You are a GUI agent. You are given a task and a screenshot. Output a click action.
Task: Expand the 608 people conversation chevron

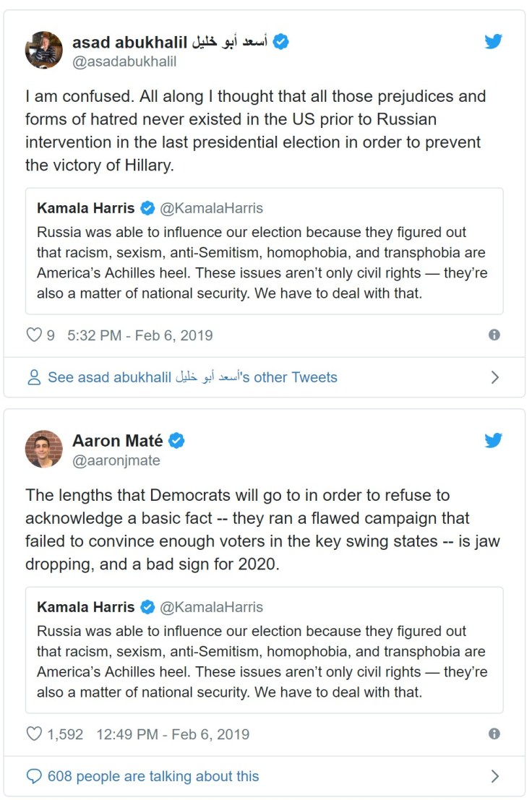[x=495, y=776]
